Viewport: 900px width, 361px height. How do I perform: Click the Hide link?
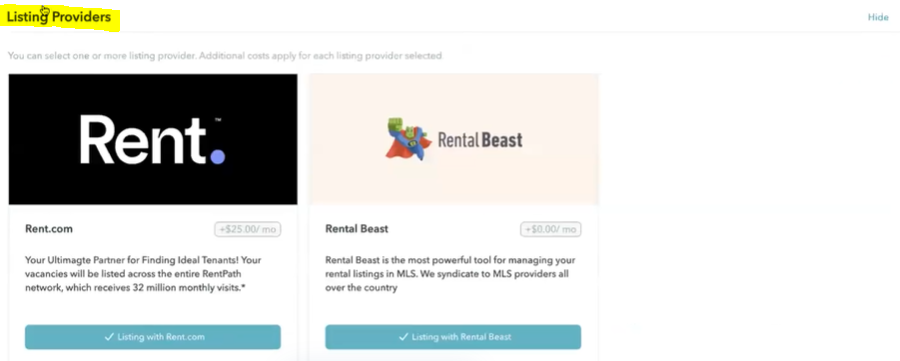878,17
